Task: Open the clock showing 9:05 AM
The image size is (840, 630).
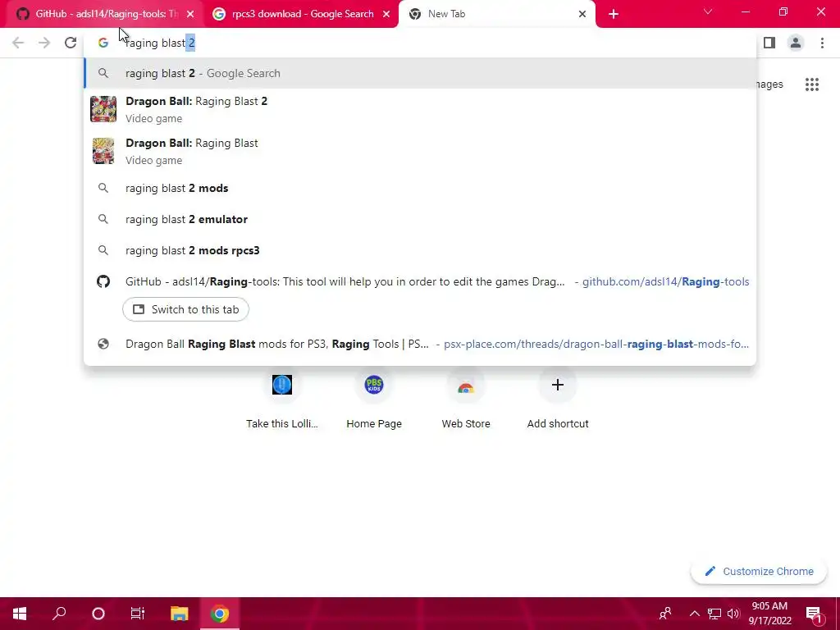Action: [769, 614]
